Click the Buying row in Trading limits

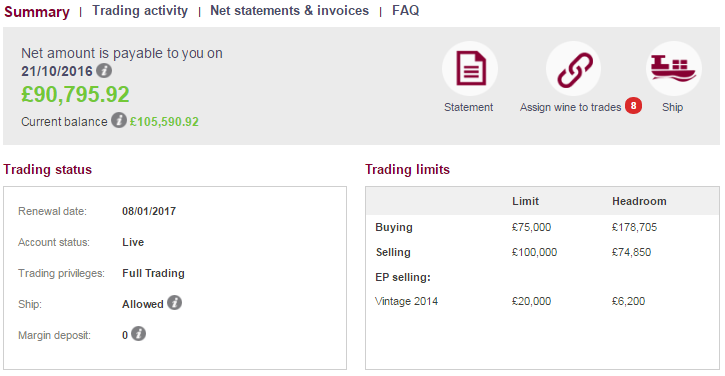click(542, 227)
